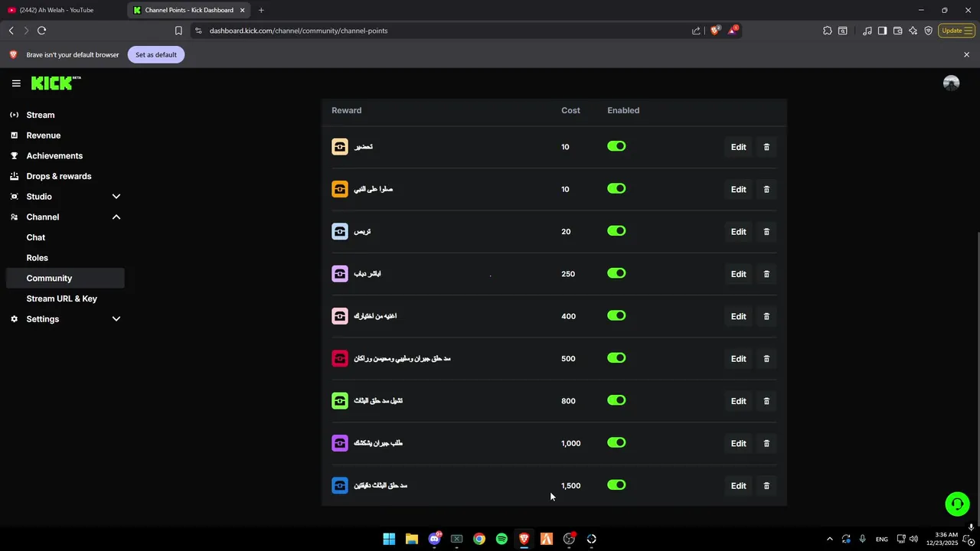Toggle off the 500-cost reward

pos(616,358)
